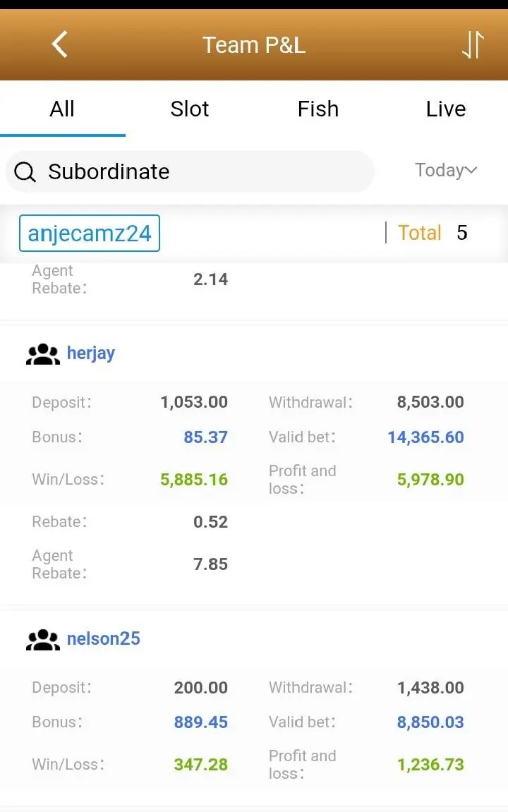Open the Today date range dropdown

pos(446,170)
